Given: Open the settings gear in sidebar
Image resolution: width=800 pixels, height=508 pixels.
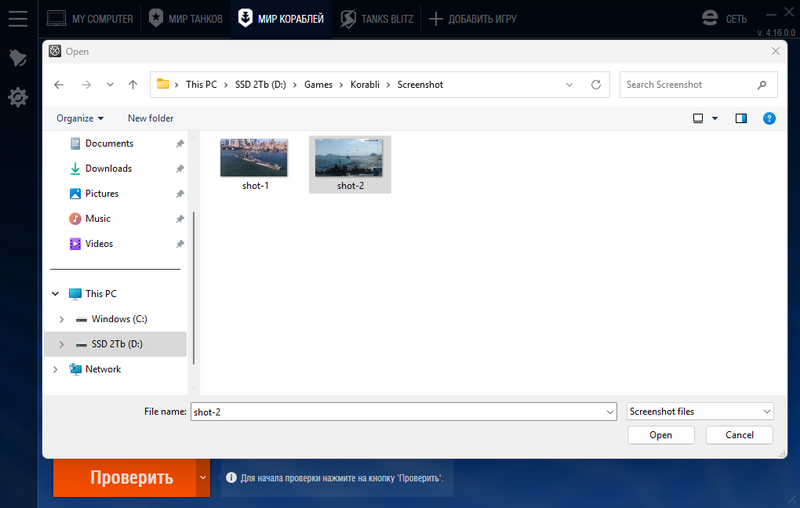Looking at the screenshot, I should point(18,97).
